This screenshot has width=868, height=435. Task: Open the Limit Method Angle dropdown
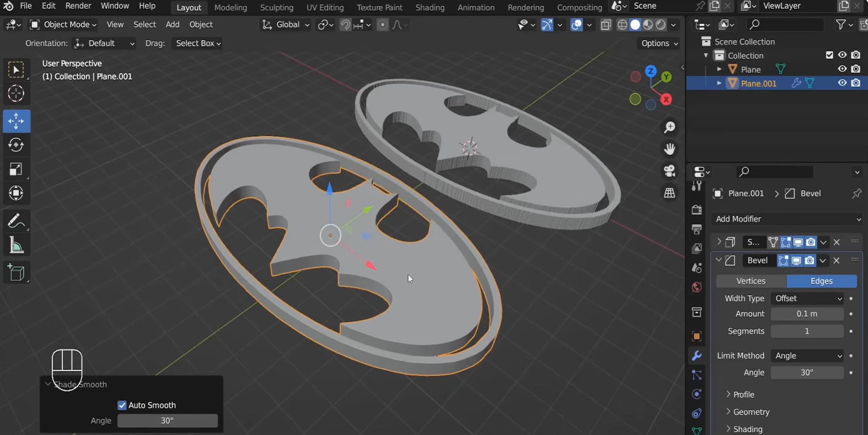807,356
